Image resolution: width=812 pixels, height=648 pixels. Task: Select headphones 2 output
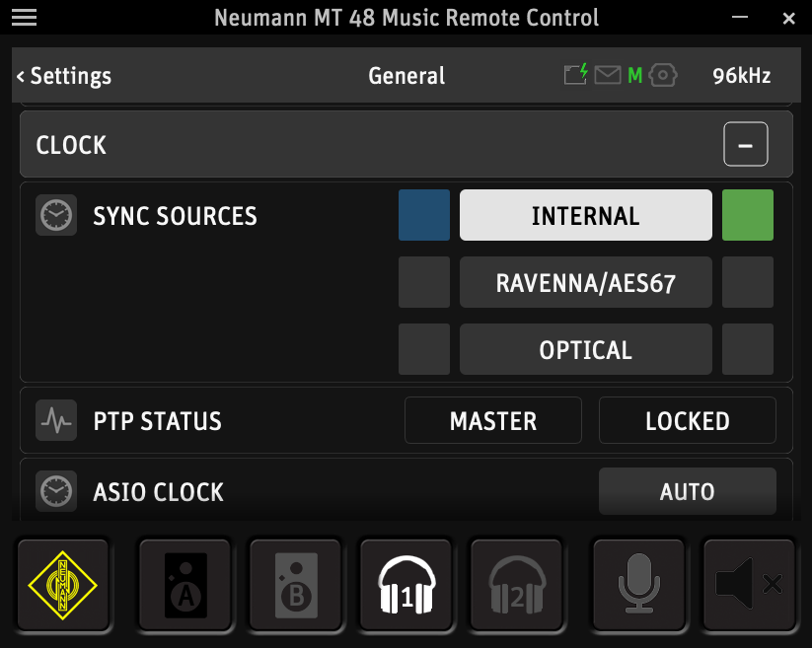[x=517, y=586]
